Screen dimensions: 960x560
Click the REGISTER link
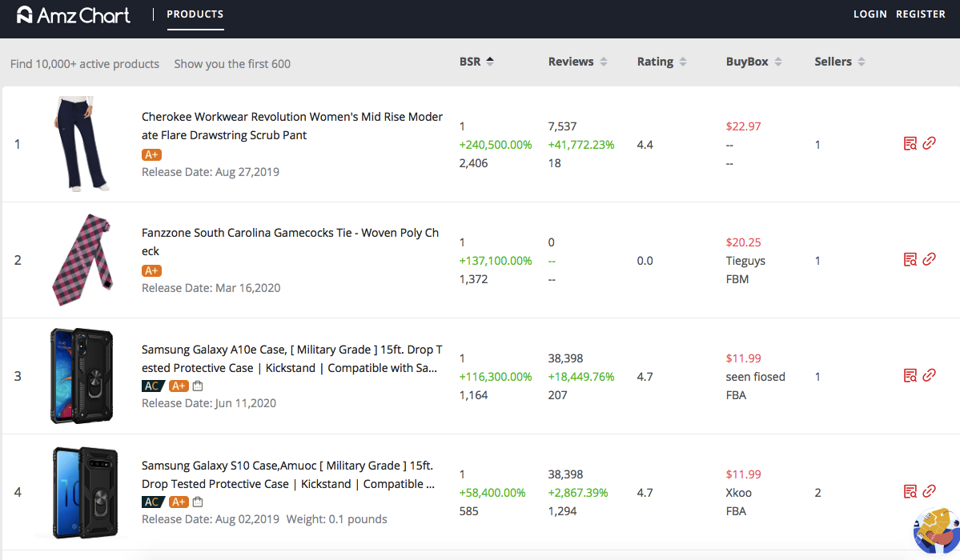pyautogui.click(x=921, y=14)
